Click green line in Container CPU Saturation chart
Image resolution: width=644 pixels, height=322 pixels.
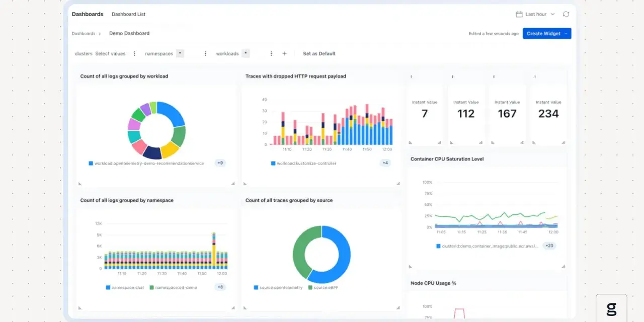(x=491, y=216)
